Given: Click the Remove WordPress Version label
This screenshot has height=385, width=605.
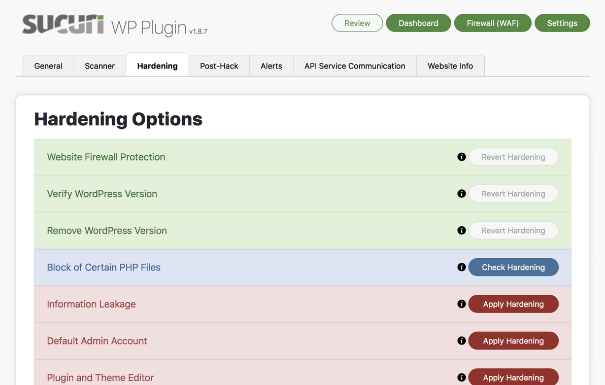Looking at the screenshot, I should 107,231.
